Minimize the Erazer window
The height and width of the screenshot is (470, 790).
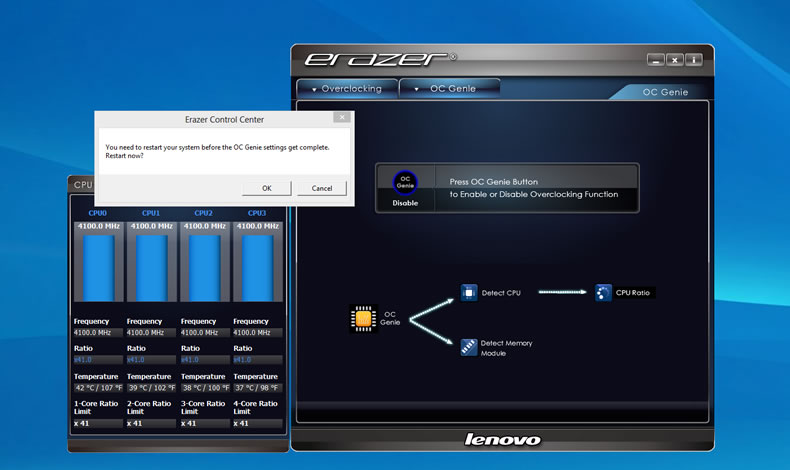pos(655,60)
